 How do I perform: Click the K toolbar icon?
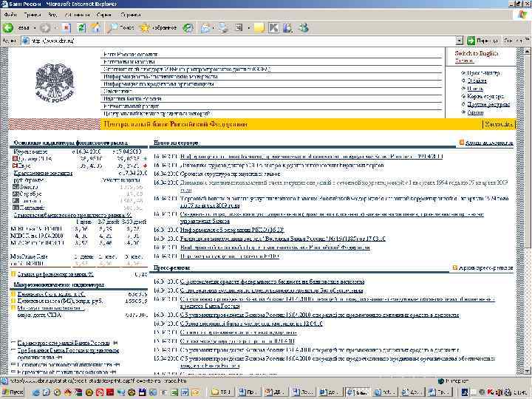point(273,28)
